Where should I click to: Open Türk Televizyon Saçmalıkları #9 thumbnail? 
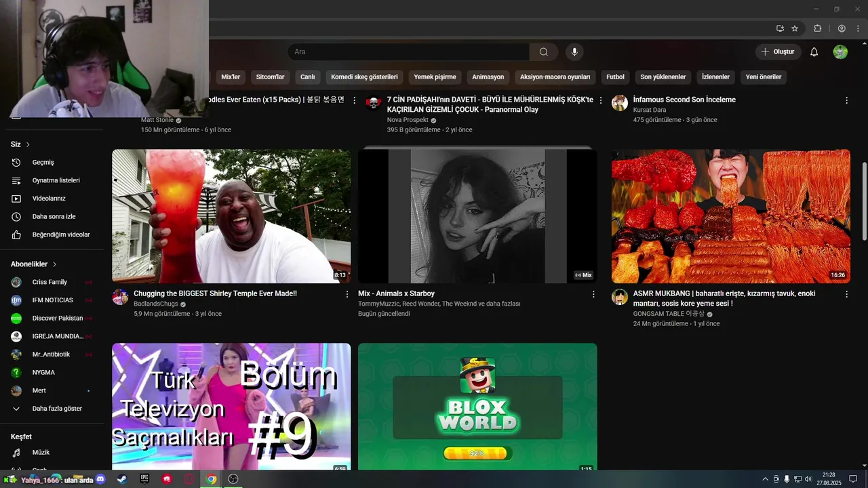231,407
